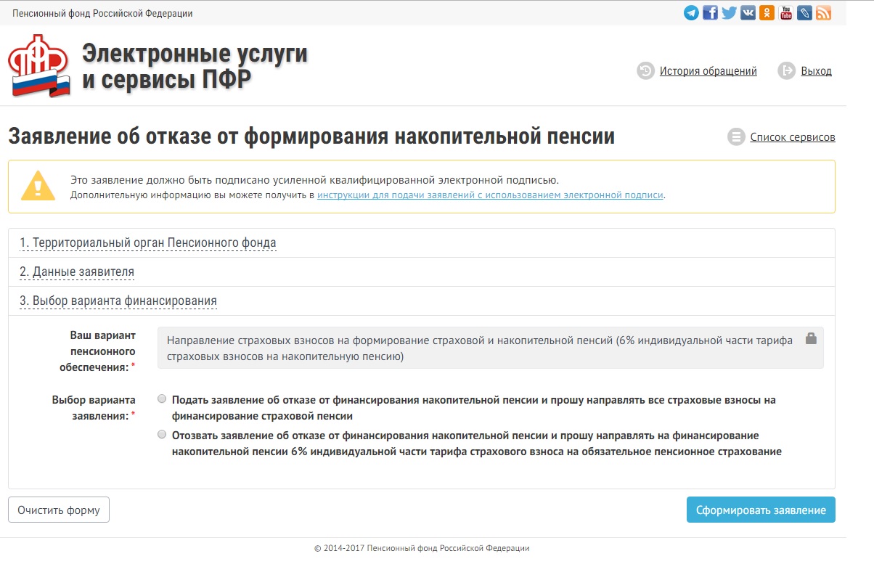Click the Twitter bird icon
Screen dimensions: 874x588
[729, 13]
